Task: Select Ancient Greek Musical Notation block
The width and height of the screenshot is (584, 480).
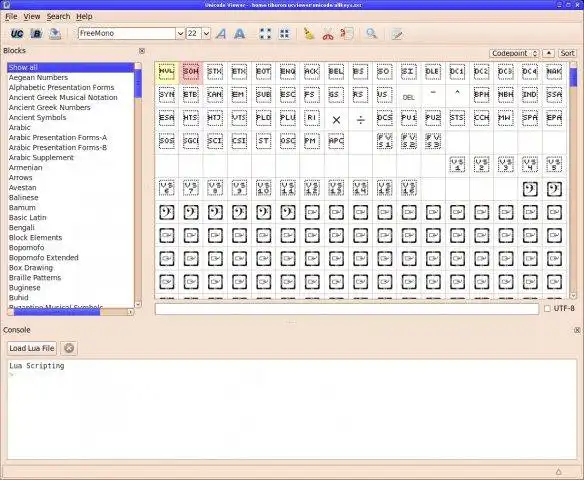Action: coord(63,98)
